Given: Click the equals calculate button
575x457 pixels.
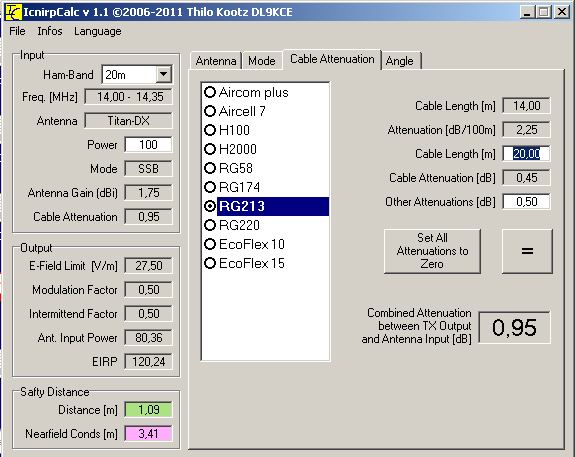Looking at the screenshot, I should (527, 251).
